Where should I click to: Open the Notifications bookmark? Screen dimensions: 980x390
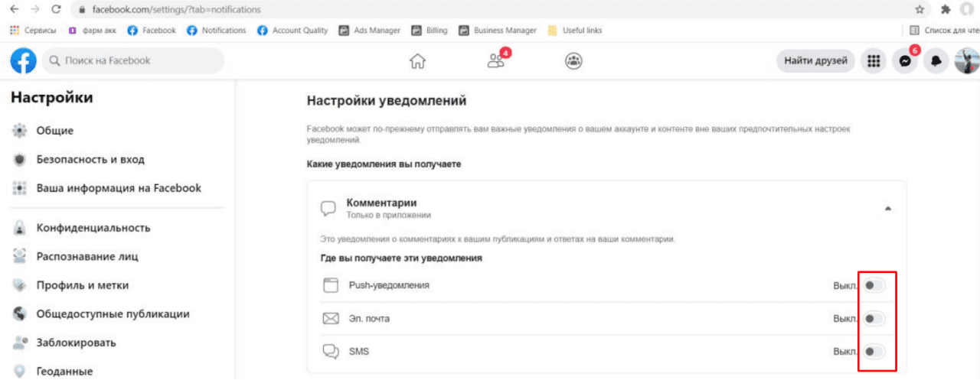tap(217, 31)
